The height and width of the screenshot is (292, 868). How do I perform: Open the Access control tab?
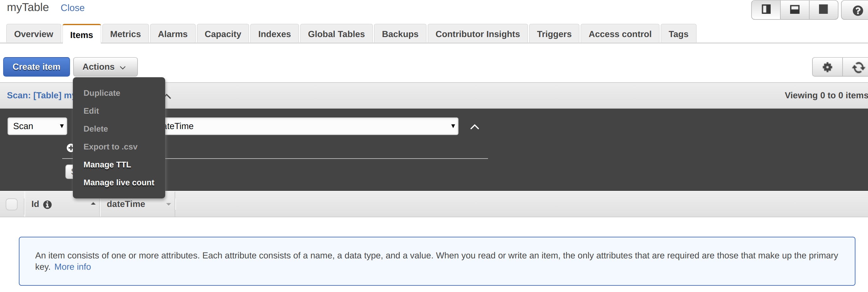click(620, 34)
